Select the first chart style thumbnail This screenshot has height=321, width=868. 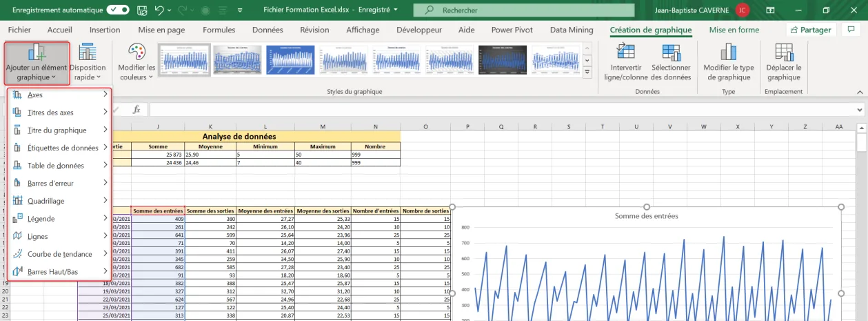183,60
